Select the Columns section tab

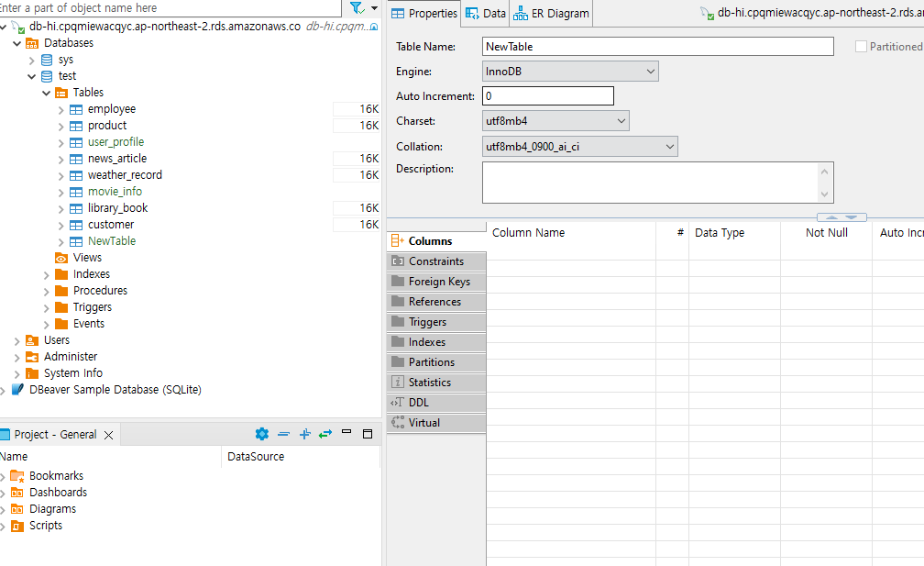tap(436, 241)
